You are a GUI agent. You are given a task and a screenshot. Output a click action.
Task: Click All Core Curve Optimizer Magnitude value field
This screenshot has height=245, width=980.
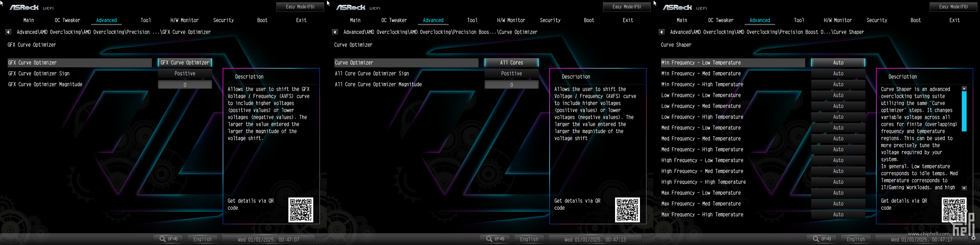(x=511, y=85)
